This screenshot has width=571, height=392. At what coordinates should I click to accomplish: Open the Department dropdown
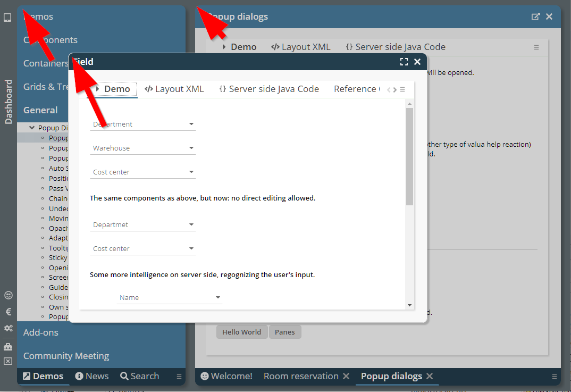pyautogui.click(x=191, y=124)
